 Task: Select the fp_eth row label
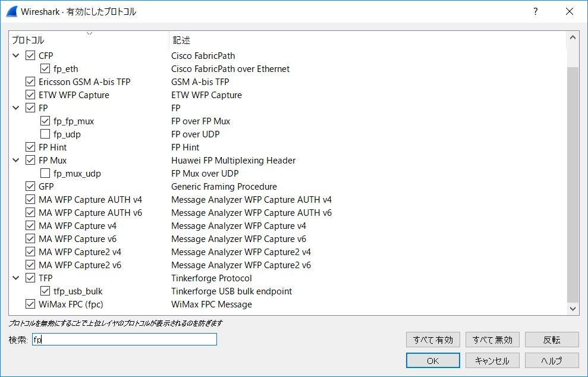click(65, 68)
